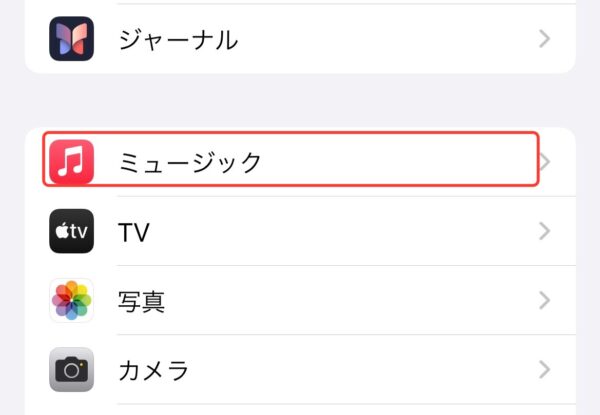Tap the red Music note icon
Image resolution: width=600 pixels, height=415 pixels.
coord(72,162)
